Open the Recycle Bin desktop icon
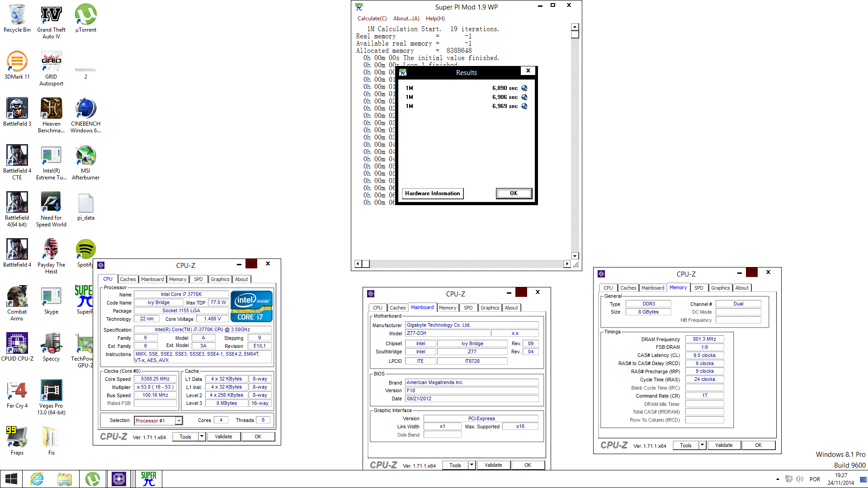This screenshot has width=868, height=488. [17, 18]
